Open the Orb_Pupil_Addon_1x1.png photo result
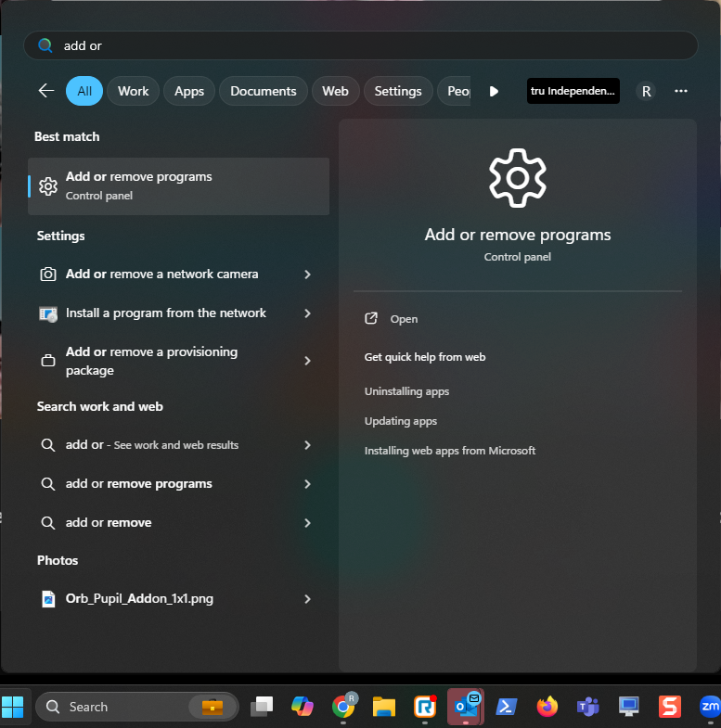721x728 pixels. (179, 599)
